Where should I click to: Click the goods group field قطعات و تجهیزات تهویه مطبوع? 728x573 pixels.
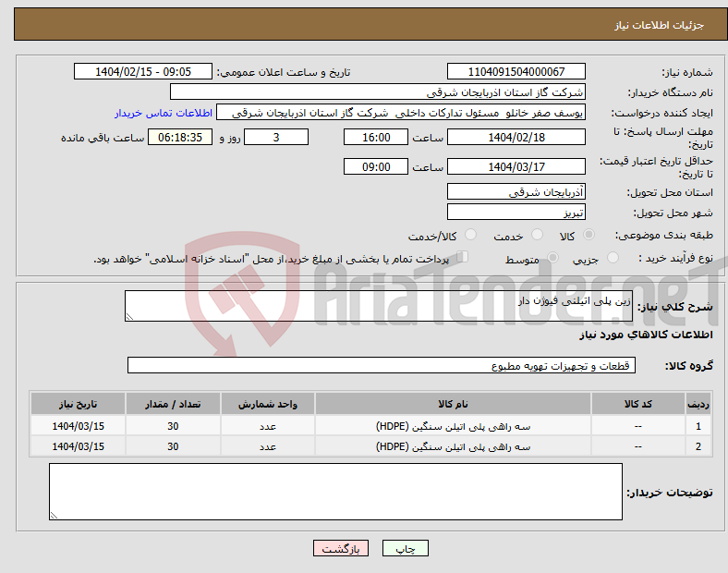[x=382, y=365]
